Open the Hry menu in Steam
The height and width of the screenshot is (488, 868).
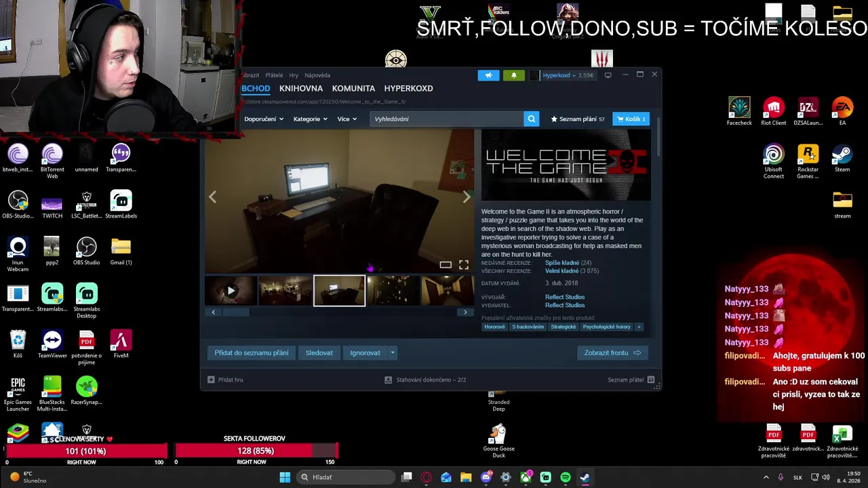point(294,75)
